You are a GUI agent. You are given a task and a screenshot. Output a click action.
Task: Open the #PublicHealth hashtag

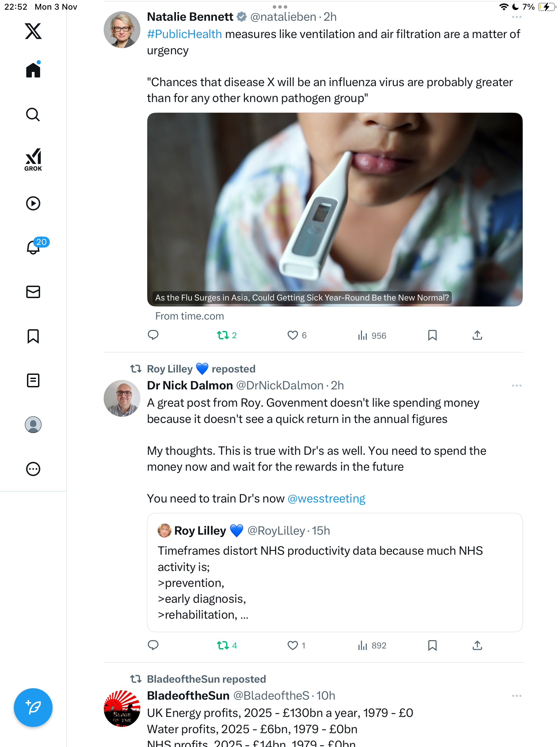[184, 34]
